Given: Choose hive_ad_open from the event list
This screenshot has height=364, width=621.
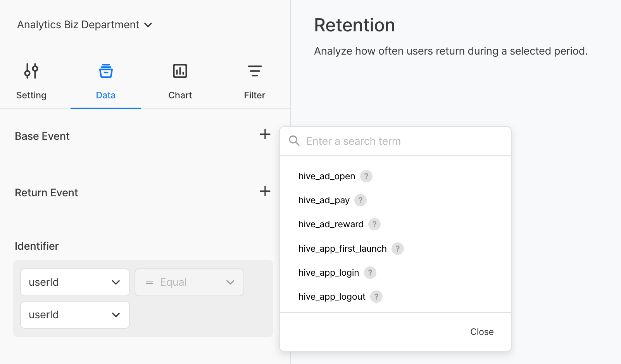Looking at the screenshot, I should (x=326, y=176).
